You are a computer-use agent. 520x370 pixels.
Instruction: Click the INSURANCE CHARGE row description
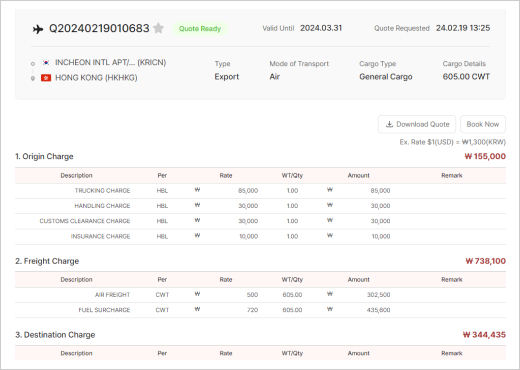(x=100, y=236)
